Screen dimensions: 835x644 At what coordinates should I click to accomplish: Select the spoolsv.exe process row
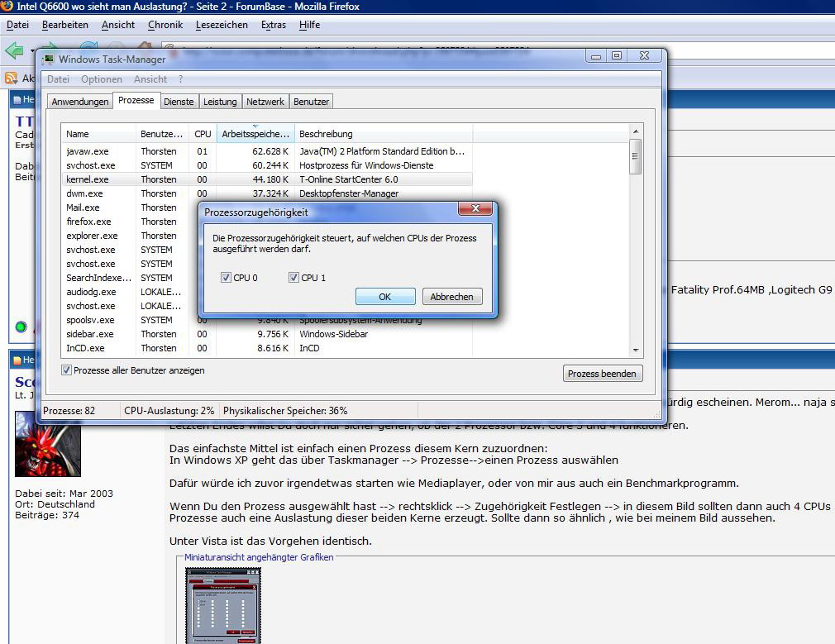130,320
